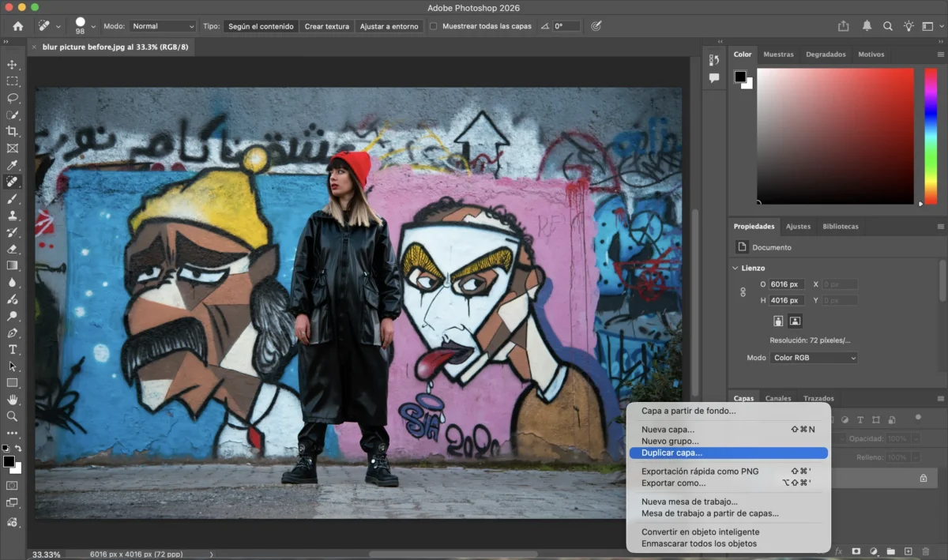Enable Muestrear todas las capas checkbox

tap(433, 26)
